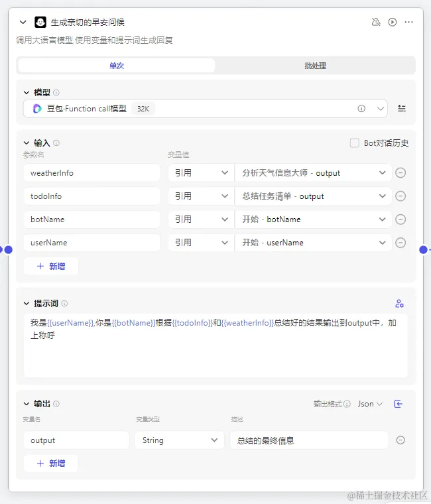Add new output variable with 新增

point(51,463)
